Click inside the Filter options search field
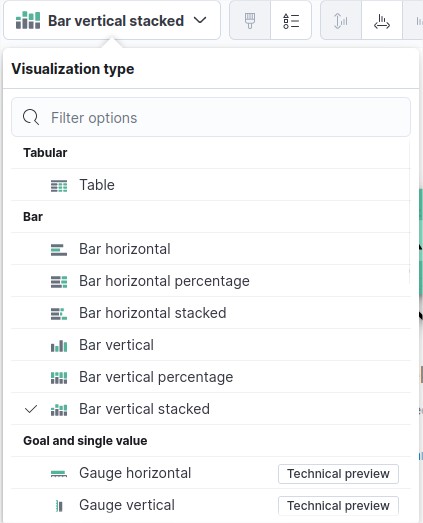 pyautogui.click(x=211, y=117)
